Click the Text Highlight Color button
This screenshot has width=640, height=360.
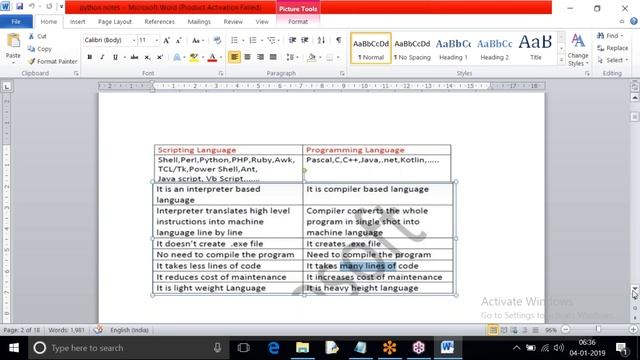pyautogui.click(x=193, y=57)
